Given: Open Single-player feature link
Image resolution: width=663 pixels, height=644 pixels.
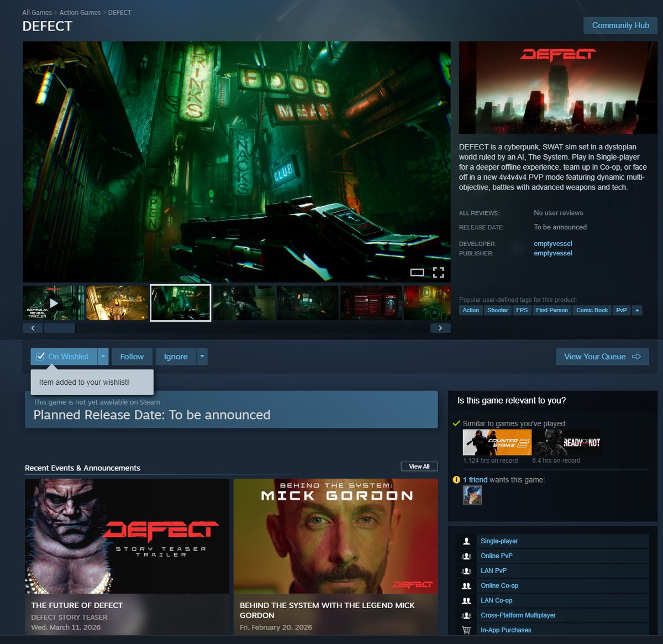Looking at the screenshot, I should coord(499,541).
